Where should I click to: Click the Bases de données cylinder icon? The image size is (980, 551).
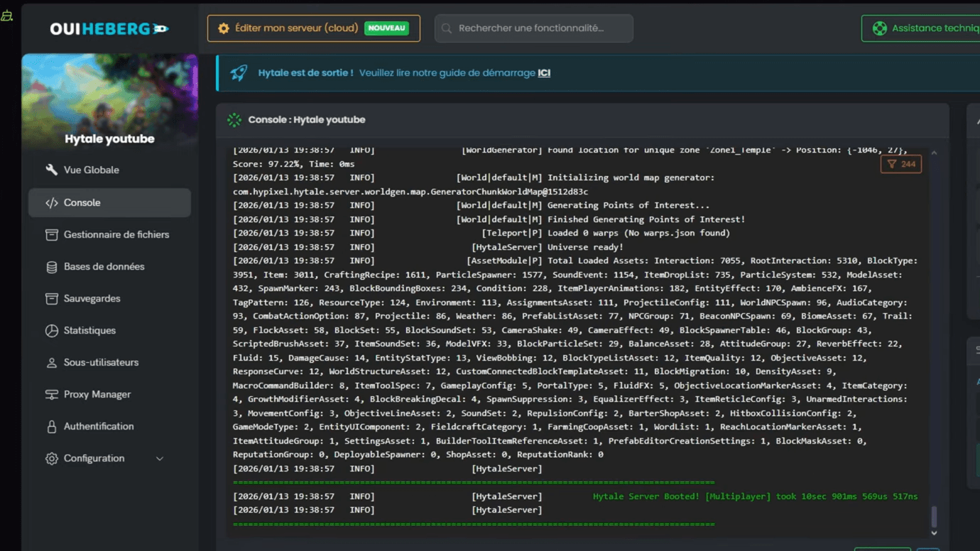pos(51,267)
